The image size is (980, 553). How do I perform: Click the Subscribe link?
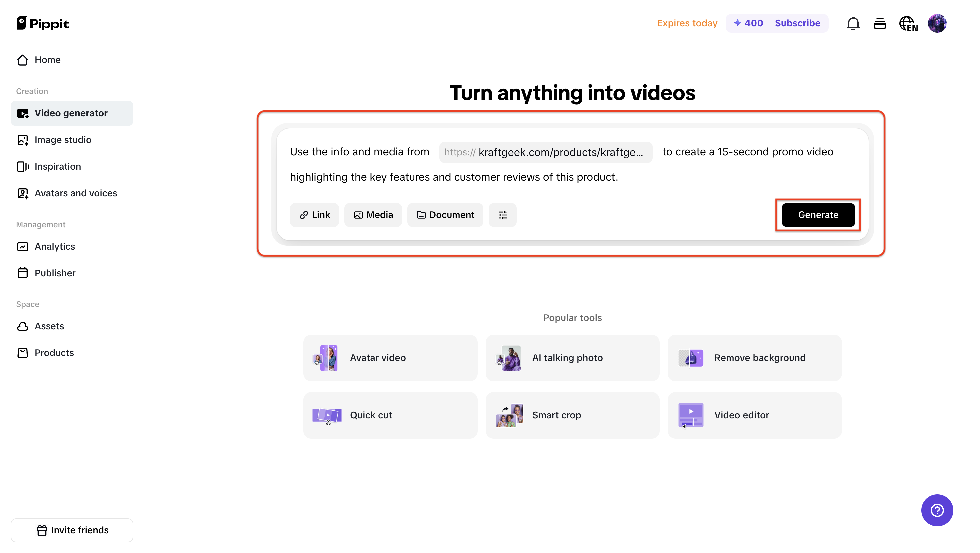point(797,23)
